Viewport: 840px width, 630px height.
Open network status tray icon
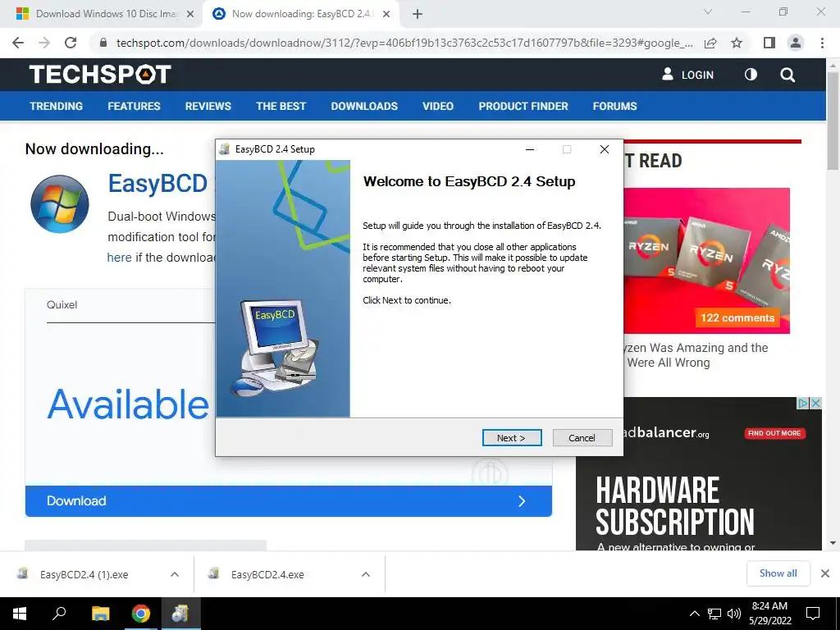tap(714, 614)
